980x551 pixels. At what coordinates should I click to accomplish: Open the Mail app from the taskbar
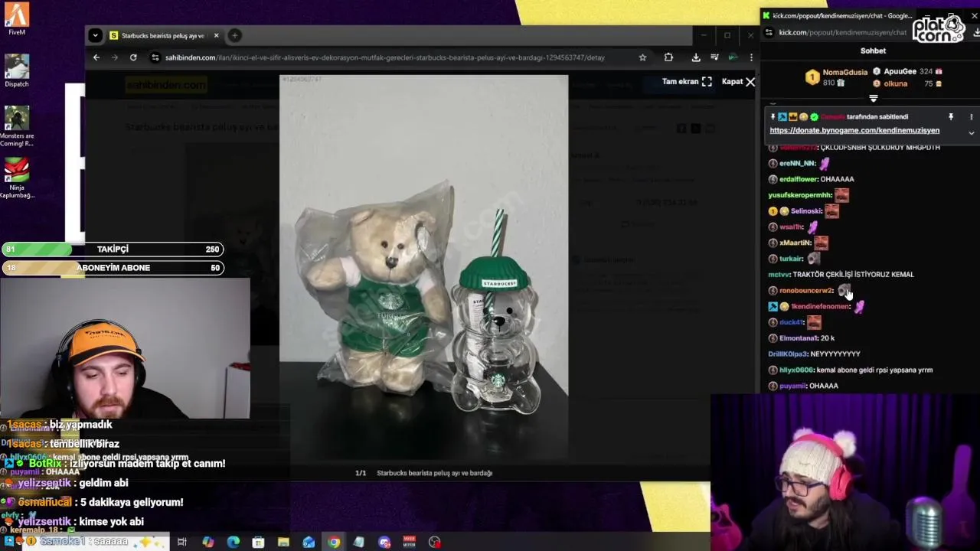(309, 542)
